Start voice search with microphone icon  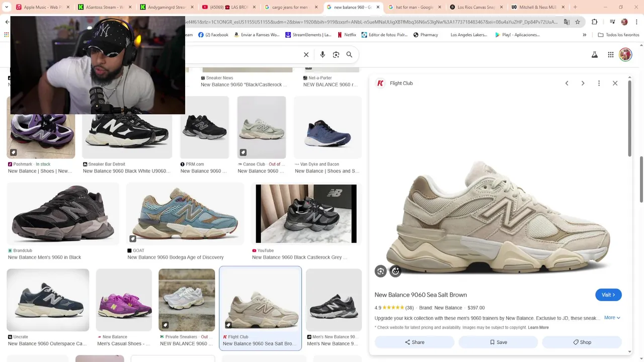323,54
